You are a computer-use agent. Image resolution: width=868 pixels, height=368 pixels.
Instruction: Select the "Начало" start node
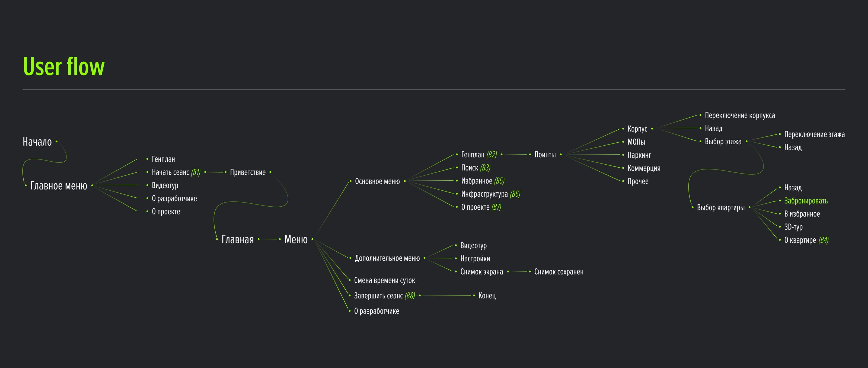coord(37,142)
